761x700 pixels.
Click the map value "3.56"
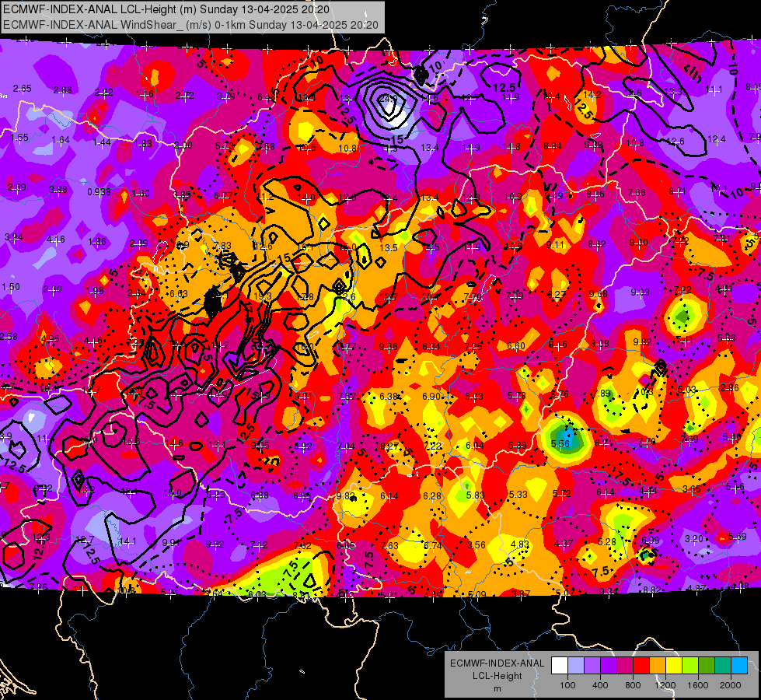click(x=476, y=544)
